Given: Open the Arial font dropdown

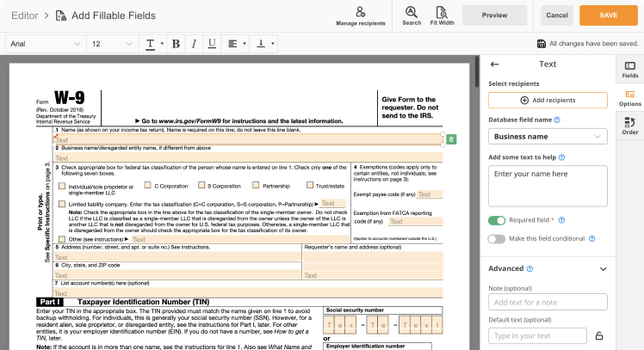Looking at the screenshot, I should tap(45, 44).
